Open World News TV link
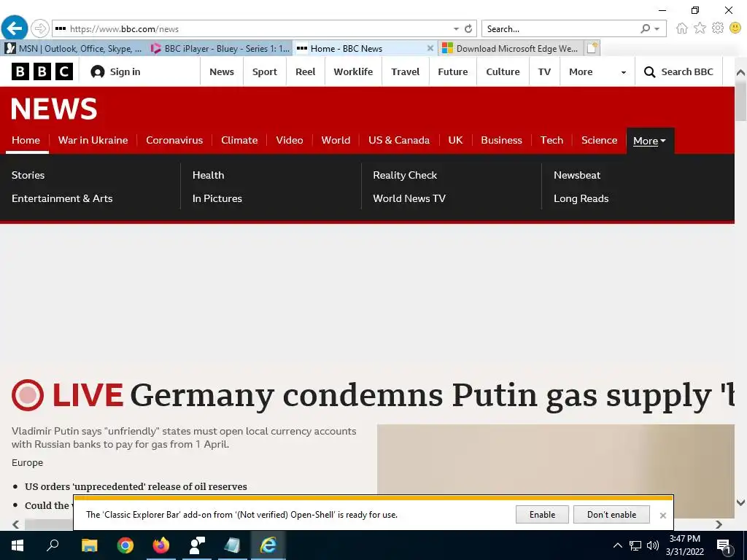Viewport: 747px width, 560px height. [409, 198]
